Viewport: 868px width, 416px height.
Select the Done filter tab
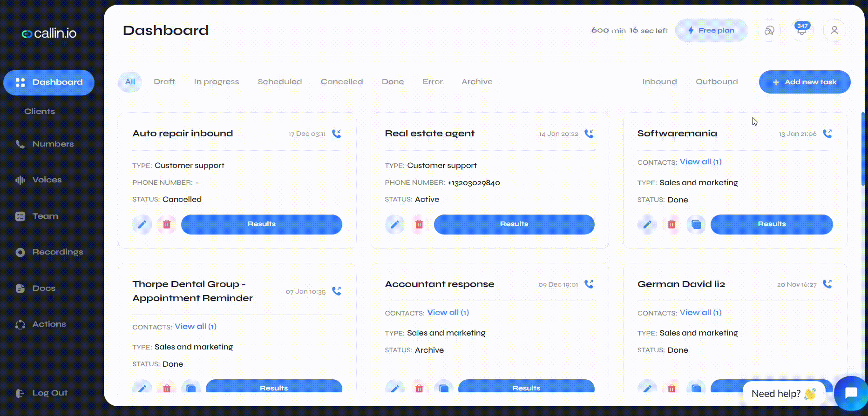(x=393, y=82)
